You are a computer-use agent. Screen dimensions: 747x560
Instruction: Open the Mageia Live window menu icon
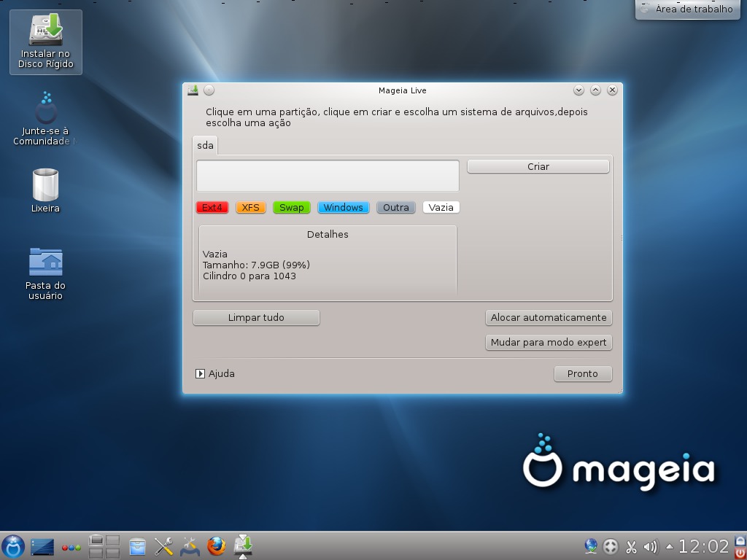click(193, 90)
